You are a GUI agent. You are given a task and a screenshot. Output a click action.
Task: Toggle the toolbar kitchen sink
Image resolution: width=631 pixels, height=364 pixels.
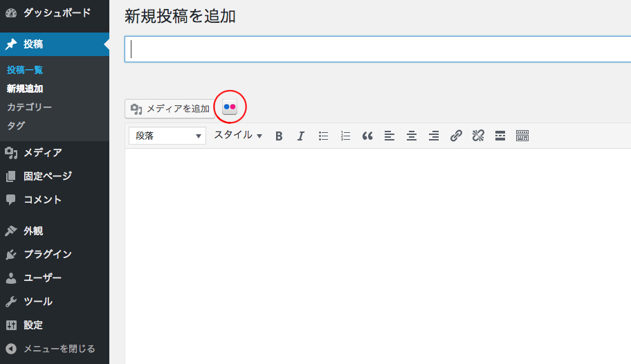522,136
